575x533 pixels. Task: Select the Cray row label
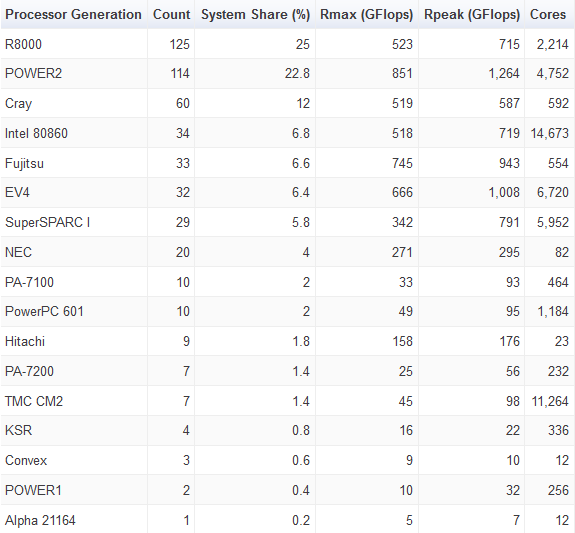click(18, 104)
